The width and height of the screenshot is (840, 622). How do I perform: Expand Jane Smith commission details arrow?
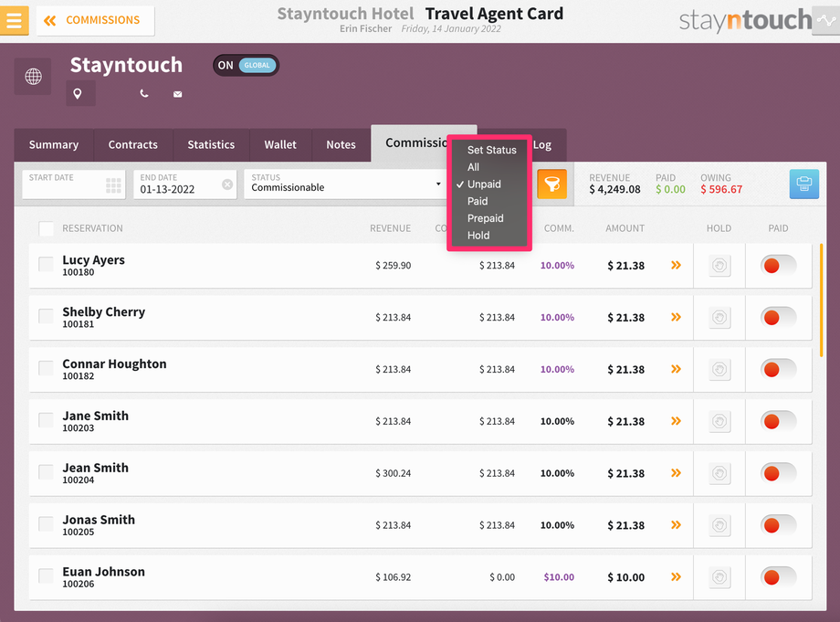click(x=676, y=421)
